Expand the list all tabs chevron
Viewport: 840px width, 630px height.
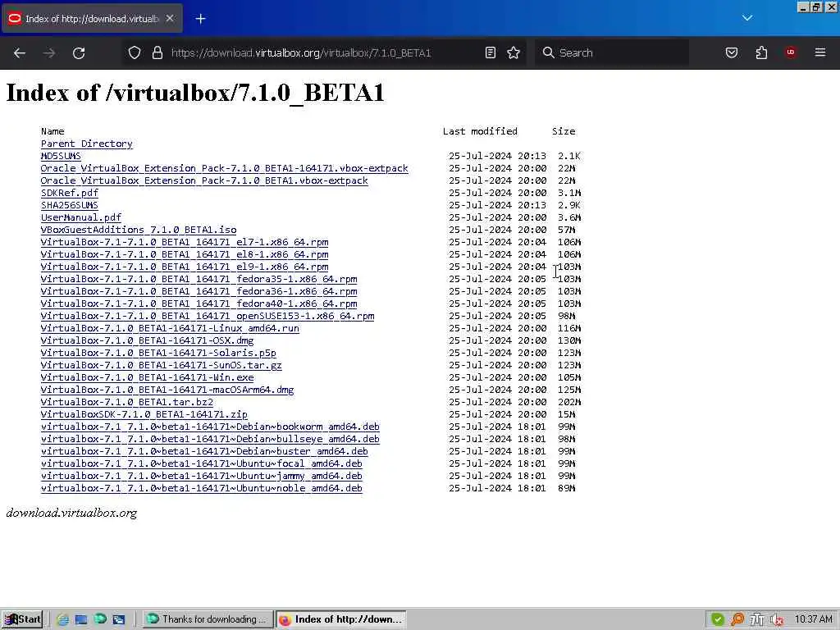[746, 18]
